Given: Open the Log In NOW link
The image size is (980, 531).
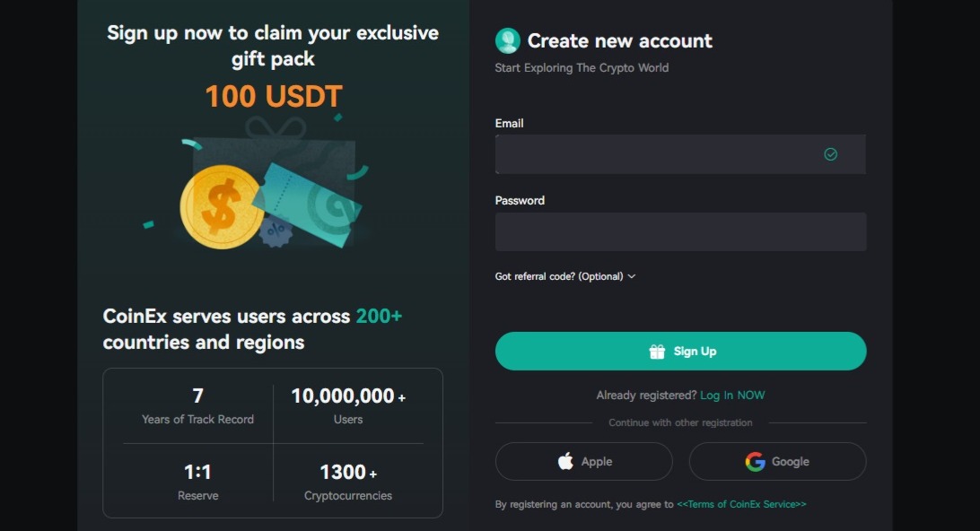Looking at the screenshot, I should (x=732, y=396).
